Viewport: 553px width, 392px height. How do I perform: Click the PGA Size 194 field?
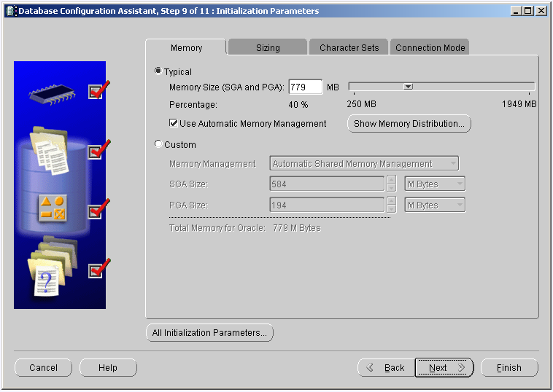(x=327, y=205)
